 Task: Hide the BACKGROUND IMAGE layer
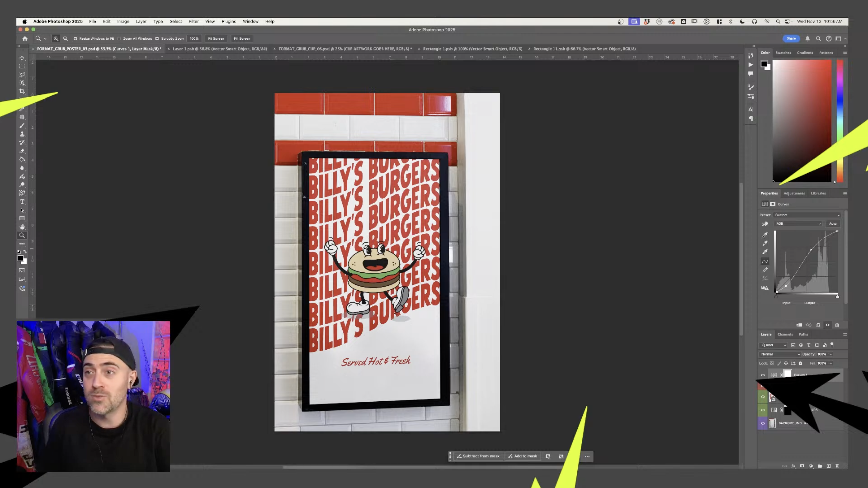[763, 423]
